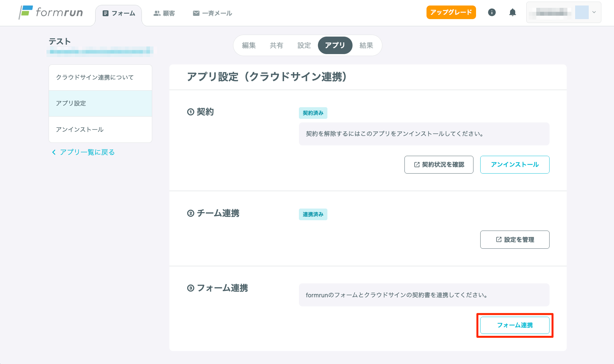Click the テスト form title
Viewport: 614px width, 364px height.
60,41
